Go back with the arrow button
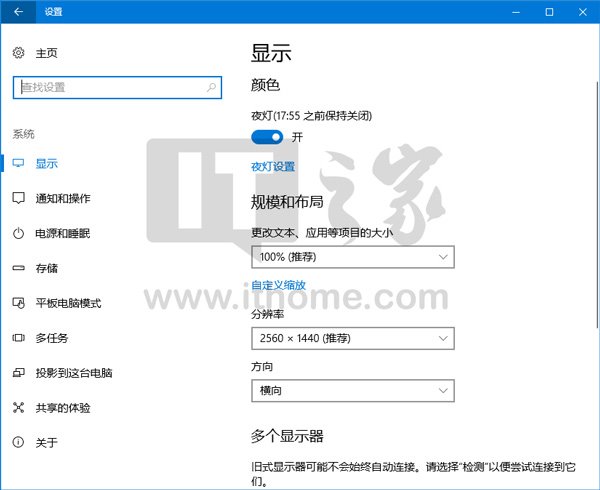This screenshot has width=600, height=490. [18, 12]
